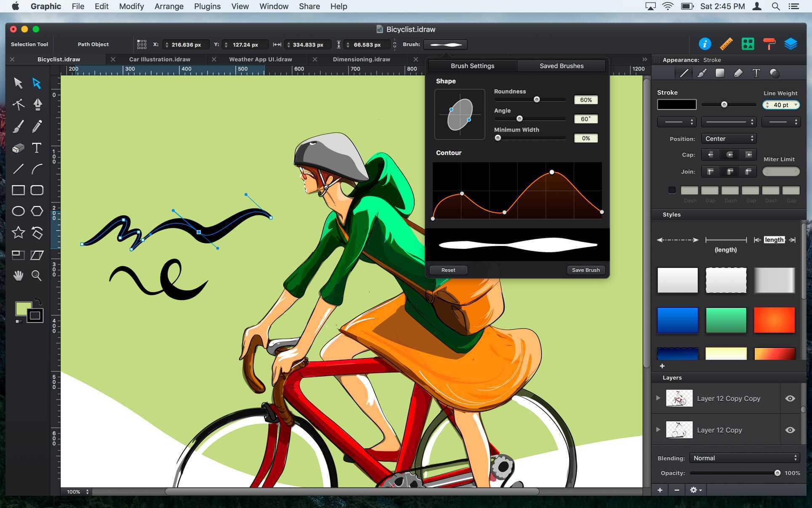Toggle visibility of Layer 12 Copy Copy
The height and width of the screenshot is (508, 812).
[x=791, y=398]
